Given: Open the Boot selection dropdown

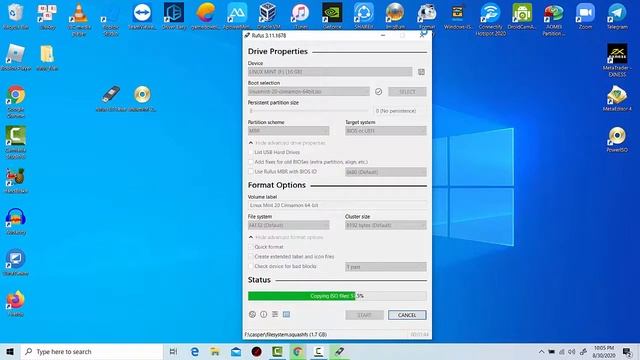Looking at the screenshot, I should (309, 91).
